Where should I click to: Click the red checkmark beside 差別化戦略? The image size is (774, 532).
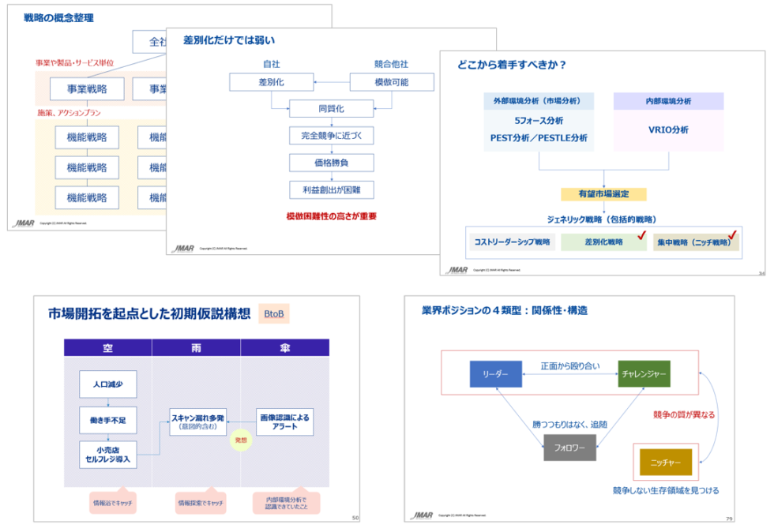click(641, 234)
